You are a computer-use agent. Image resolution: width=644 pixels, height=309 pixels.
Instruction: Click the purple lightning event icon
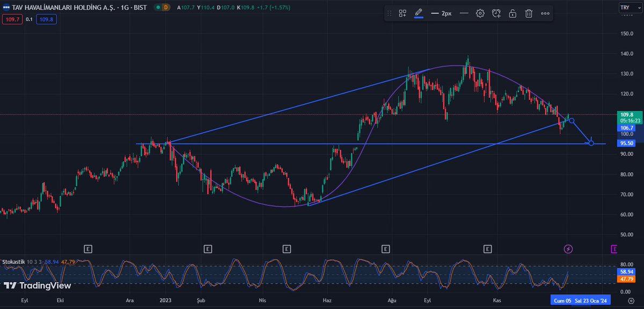pos(568,249)
